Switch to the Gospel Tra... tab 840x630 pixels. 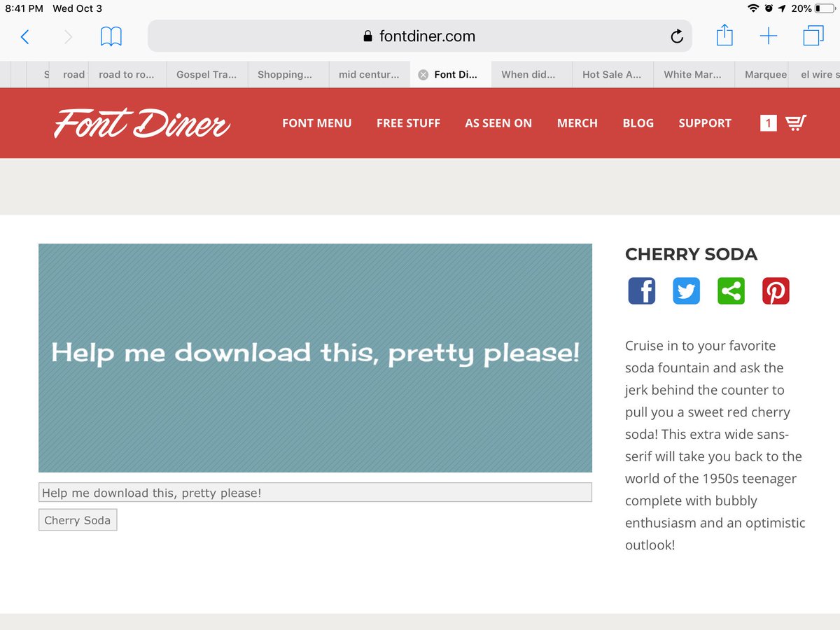click(x=207, y=74)
